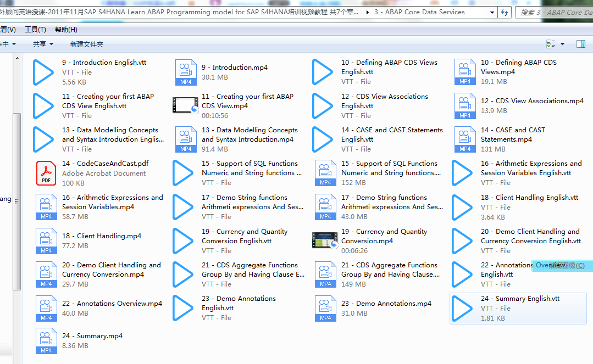Select '21 - CDS Aggregate Functions' VTT icon

pyautogui.click(x=183, y=275)
